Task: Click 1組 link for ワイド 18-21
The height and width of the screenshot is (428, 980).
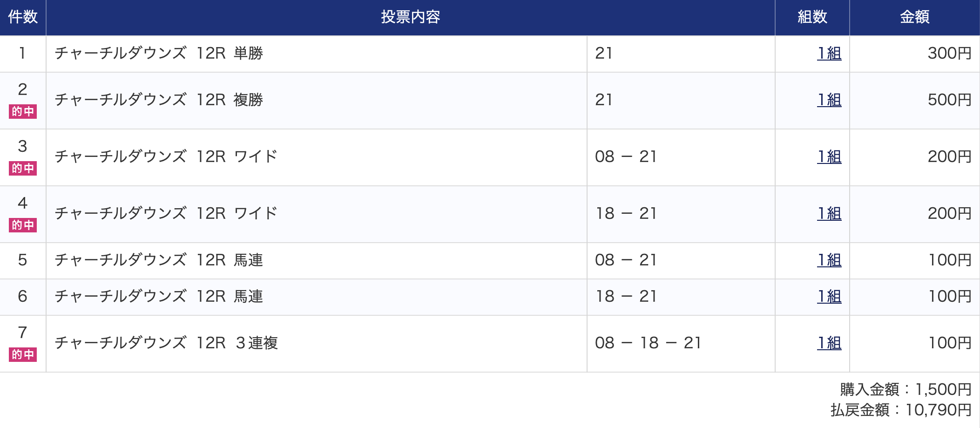Action: 829,214
